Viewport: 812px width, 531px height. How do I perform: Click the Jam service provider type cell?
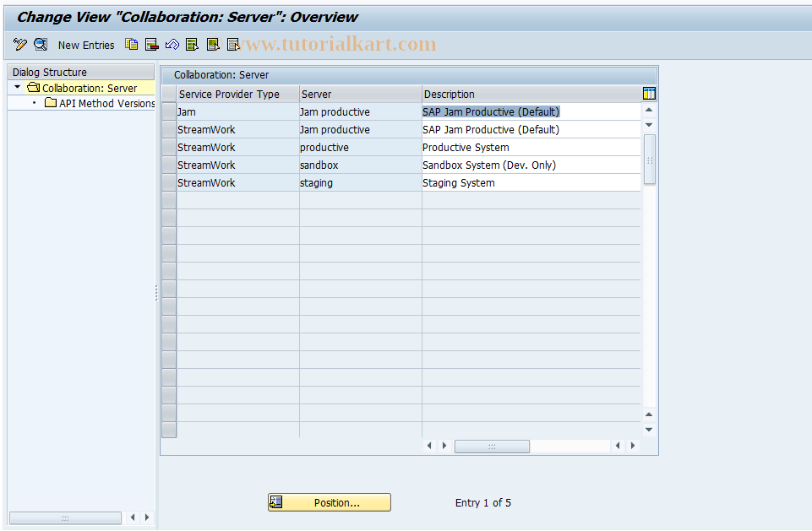[237, 111]
